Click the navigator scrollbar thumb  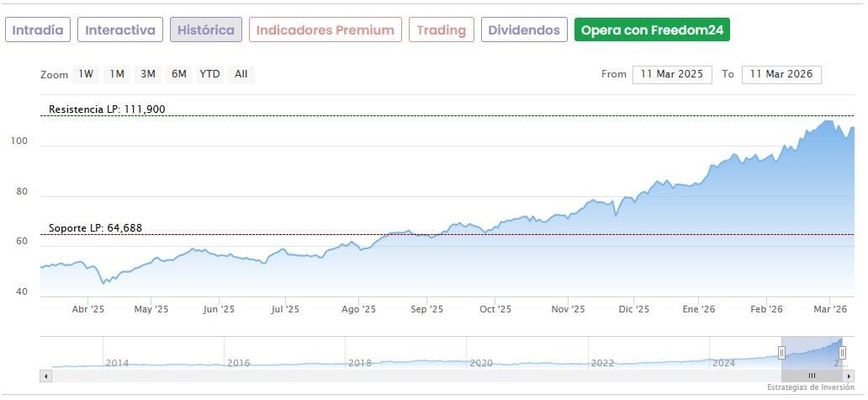tap(812, 376)
